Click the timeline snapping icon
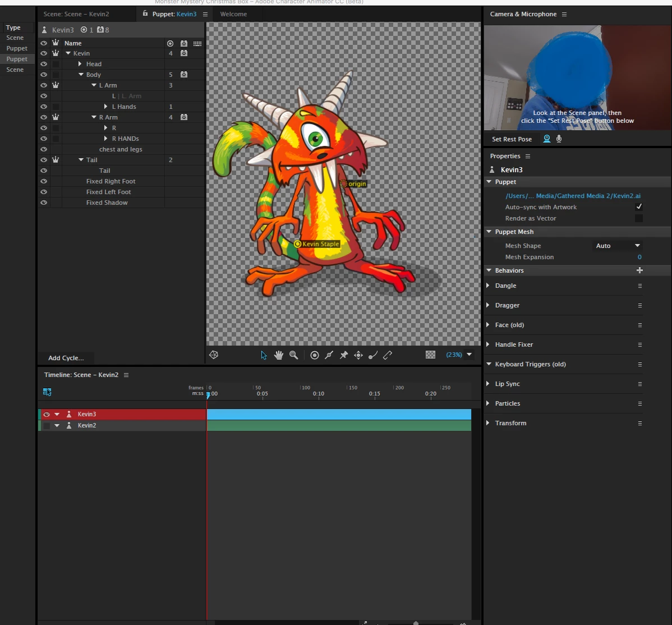 pos(47,392)
